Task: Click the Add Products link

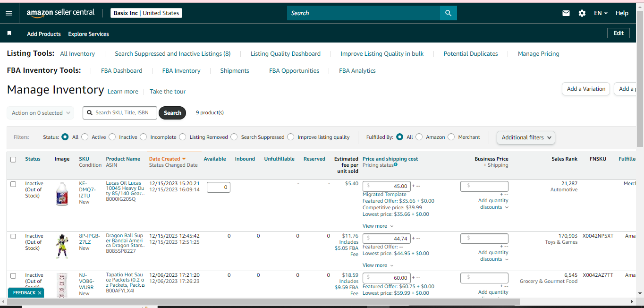Action: pos(44,34)
